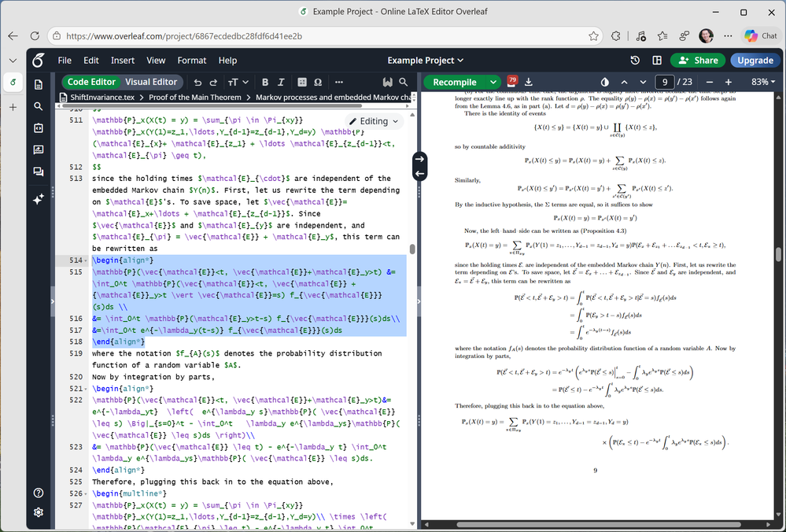Click the PDF horizontal scrollbar
Image resolution: width=786 pixels, height=532 pixels.
coord(598,524)
